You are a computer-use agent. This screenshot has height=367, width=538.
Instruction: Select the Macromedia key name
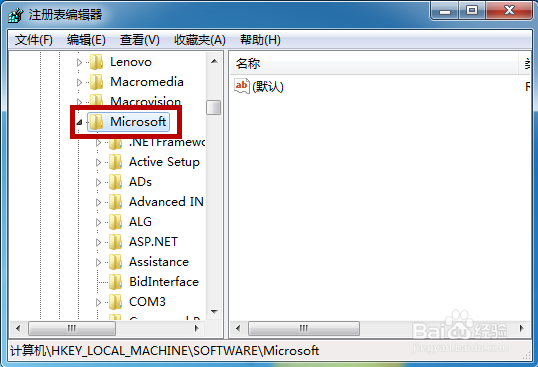click(x=147, y=82)
